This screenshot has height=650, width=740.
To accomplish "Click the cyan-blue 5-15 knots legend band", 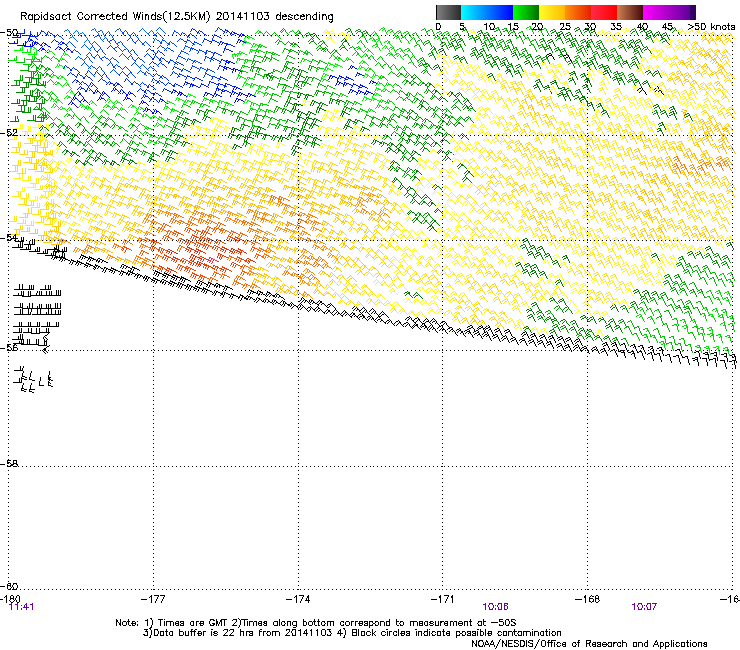I will (487, 12).
